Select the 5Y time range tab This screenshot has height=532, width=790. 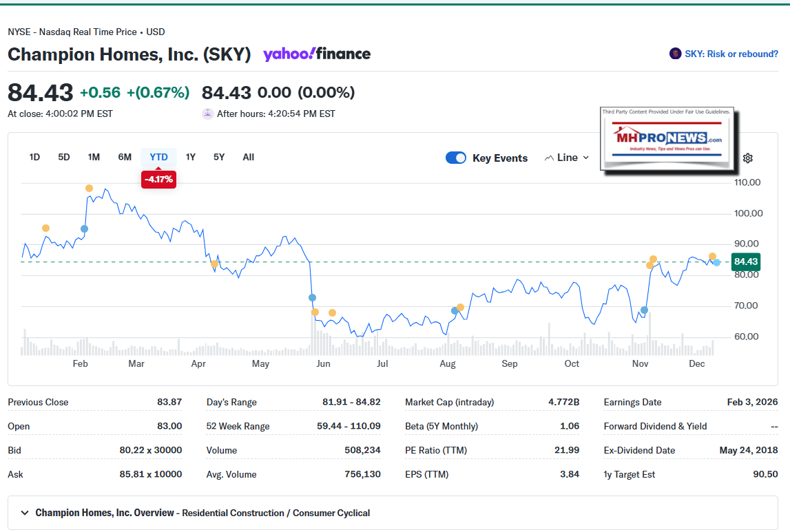click(x=219, y=157)
